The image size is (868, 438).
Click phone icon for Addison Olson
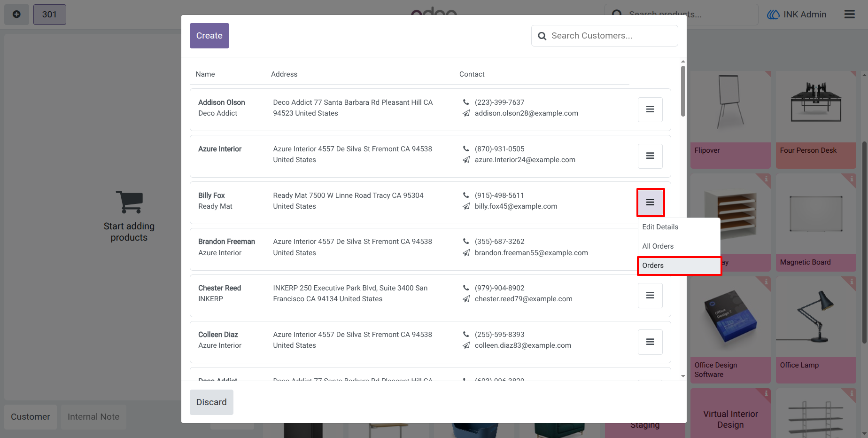click(x=466, y=102)
